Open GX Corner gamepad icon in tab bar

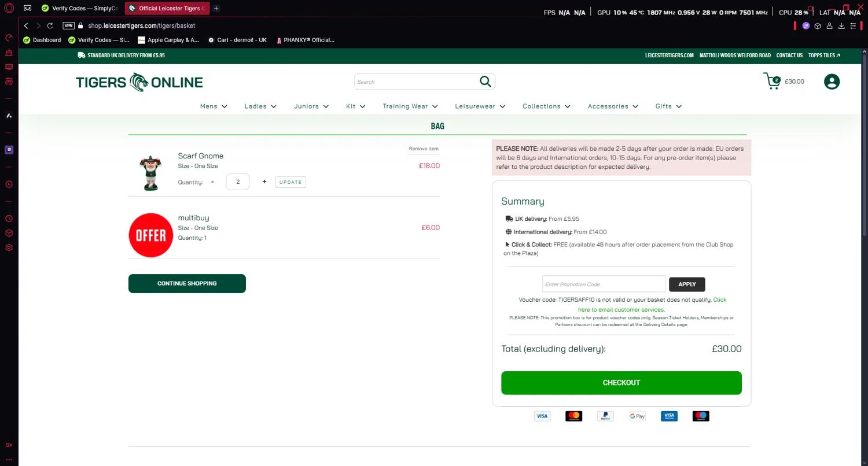[x=27, y=8]
